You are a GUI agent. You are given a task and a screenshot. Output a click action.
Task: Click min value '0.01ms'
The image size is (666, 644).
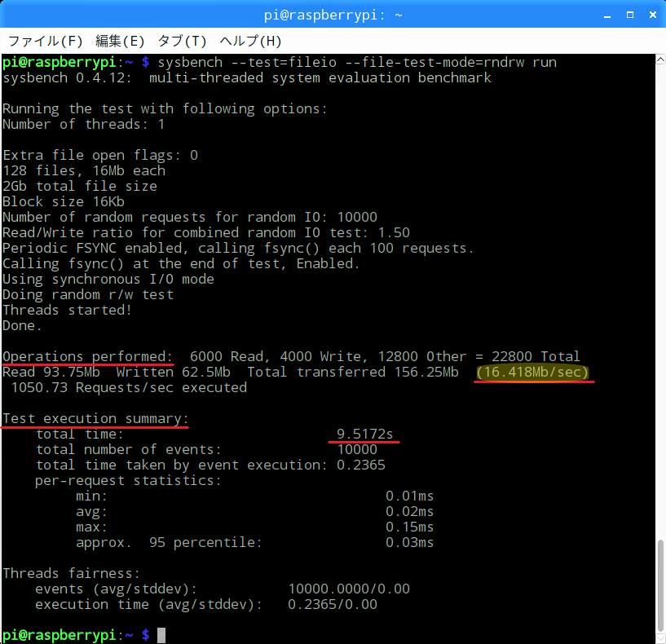point(410,496)
